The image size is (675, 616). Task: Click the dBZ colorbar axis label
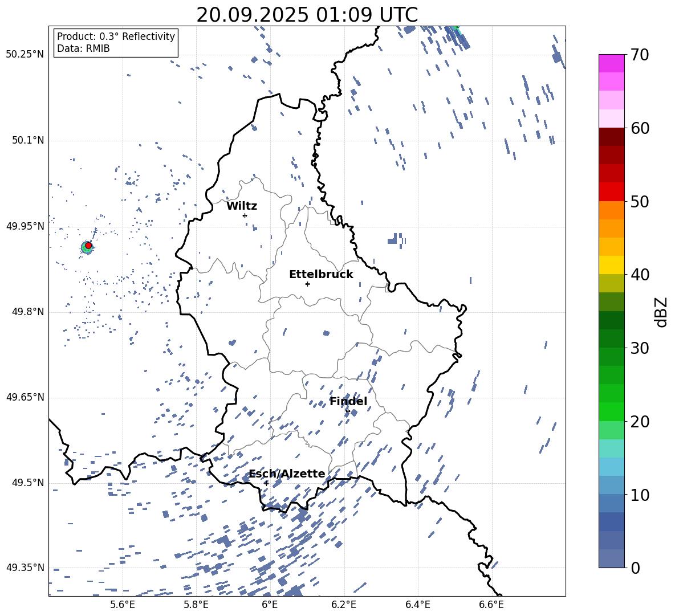662,312
